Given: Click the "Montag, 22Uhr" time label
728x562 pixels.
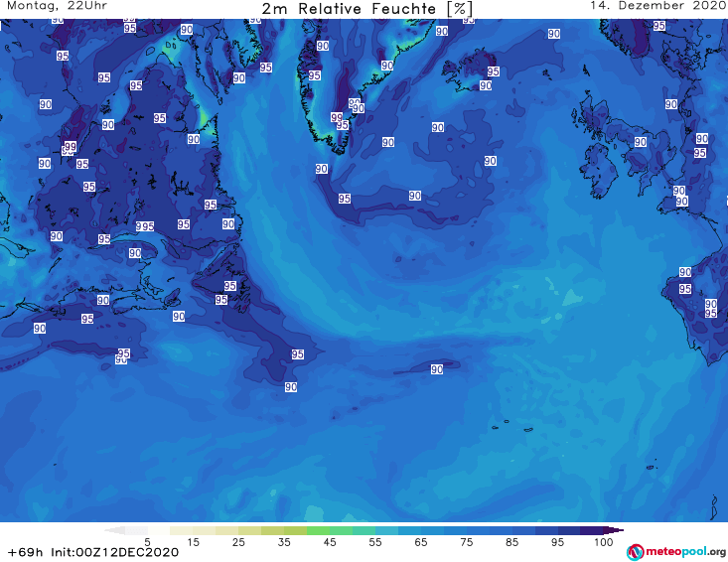Looking at the screenshot, I should coord(57,6).
